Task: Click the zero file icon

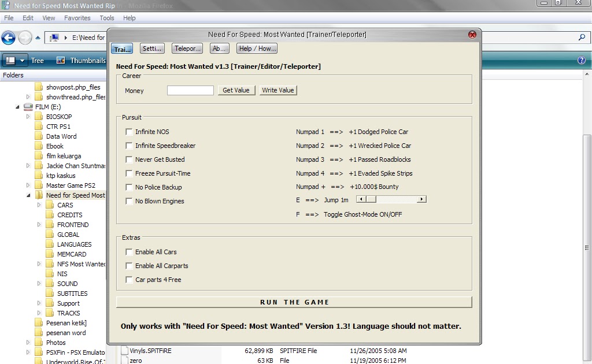Action: point(125,360)
